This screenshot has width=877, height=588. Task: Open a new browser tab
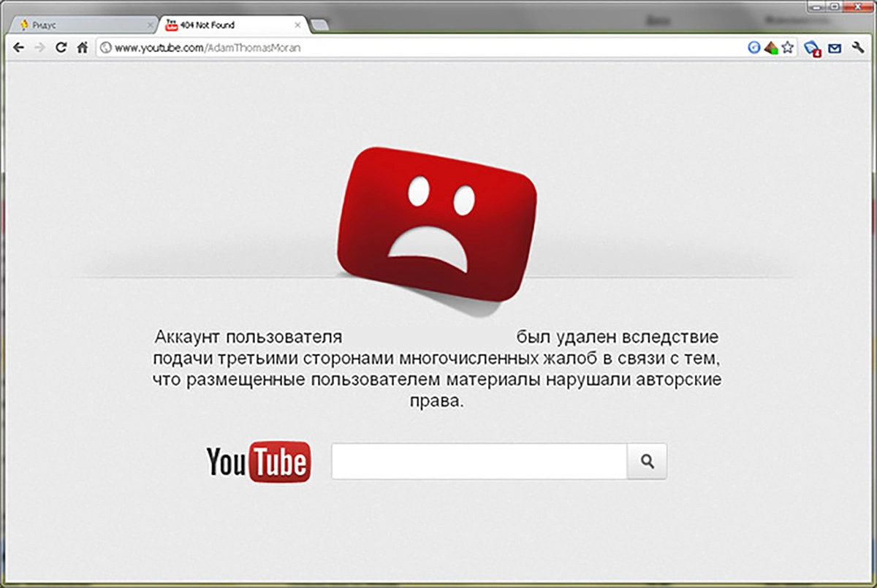coord(320,26)
